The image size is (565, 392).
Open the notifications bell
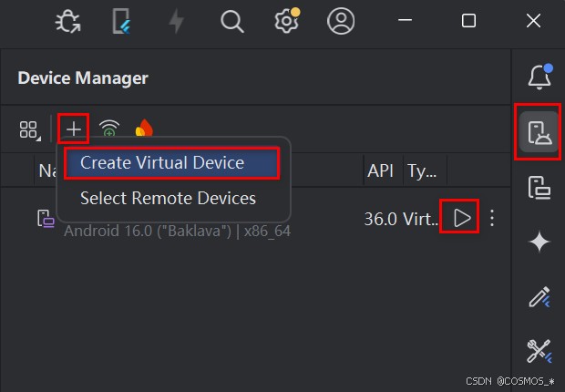point(539,77)
